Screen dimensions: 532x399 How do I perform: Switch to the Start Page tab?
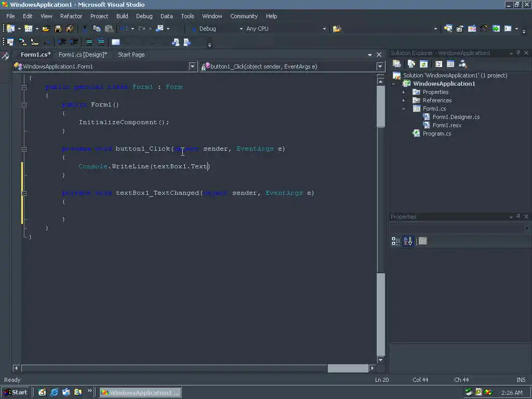[131, 55]
